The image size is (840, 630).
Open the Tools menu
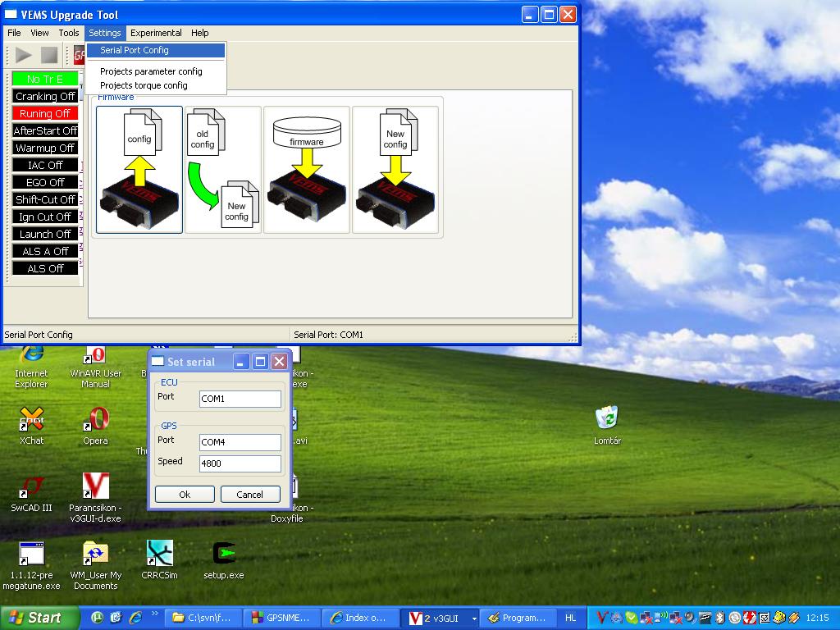[69, 33]
